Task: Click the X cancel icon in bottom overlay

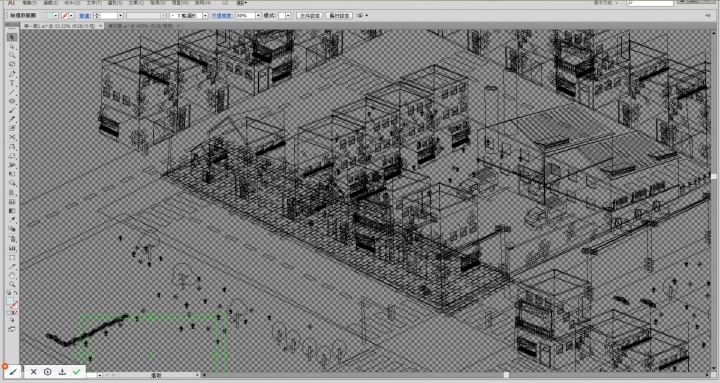Action: [x=34, y=372]
